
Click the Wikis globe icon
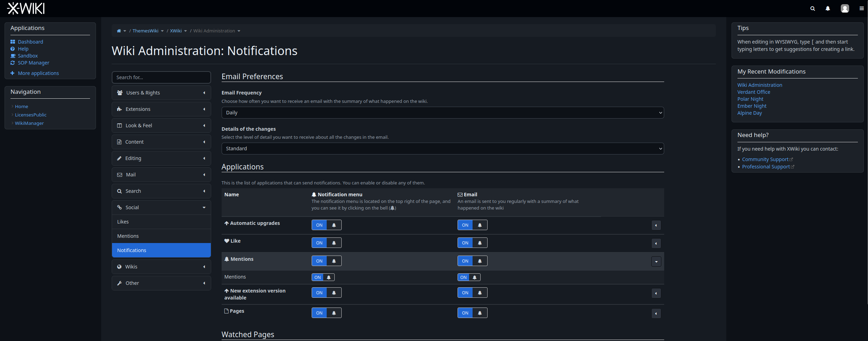pyautogui.click(x=119, y=267)
